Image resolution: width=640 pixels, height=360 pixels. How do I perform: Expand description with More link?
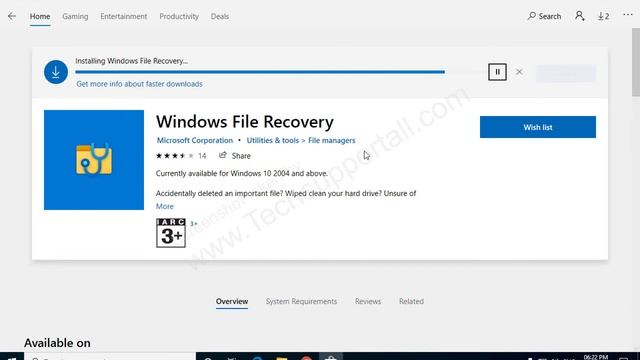(165, 207)
